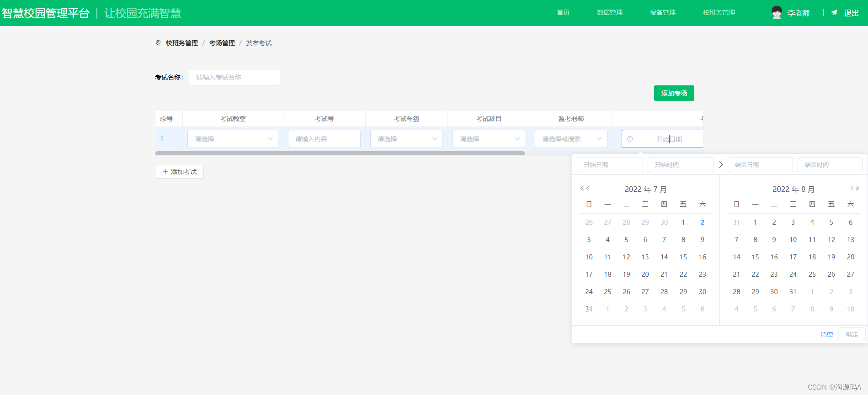Click the location pin icon in breadcrumb
Screen dimensions: 868x395
click(158, 43)
